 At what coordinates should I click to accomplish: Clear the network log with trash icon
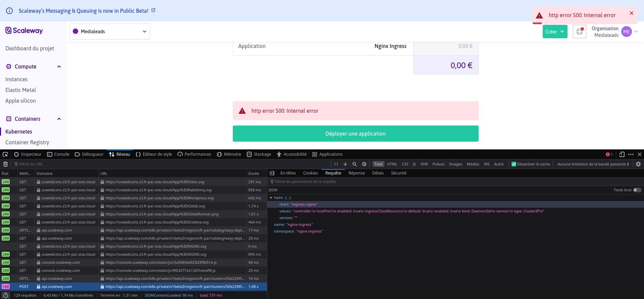[5, 164]
